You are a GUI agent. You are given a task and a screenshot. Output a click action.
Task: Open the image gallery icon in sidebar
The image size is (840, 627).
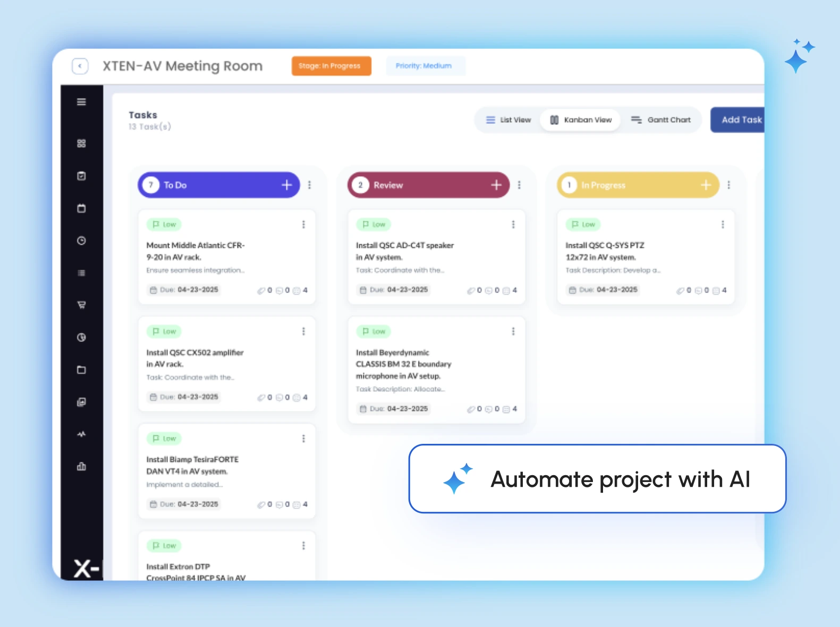click(81, 402)
